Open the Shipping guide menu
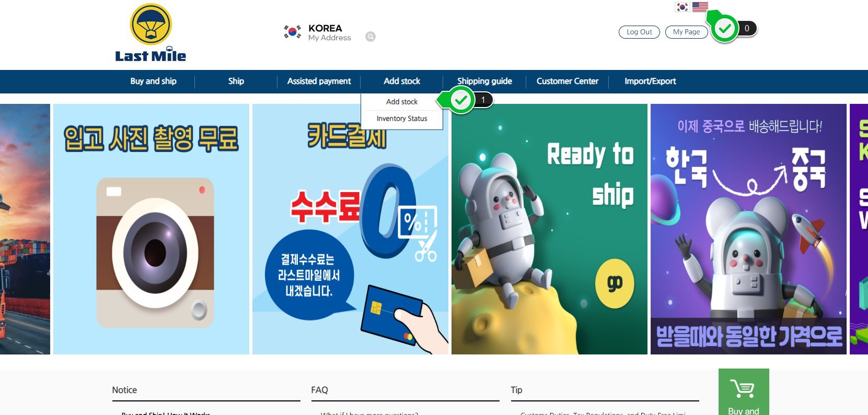868x415 pixels. (484, 81)
